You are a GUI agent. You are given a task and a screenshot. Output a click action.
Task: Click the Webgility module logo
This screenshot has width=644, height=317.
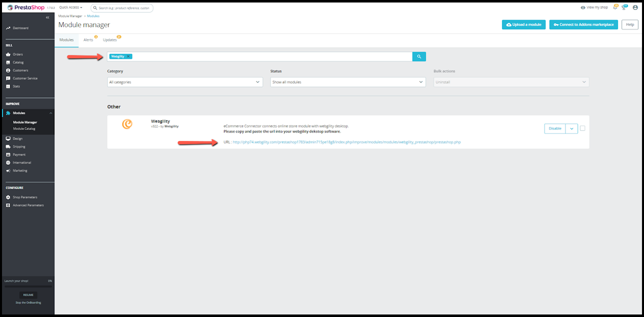coord(127,124)
